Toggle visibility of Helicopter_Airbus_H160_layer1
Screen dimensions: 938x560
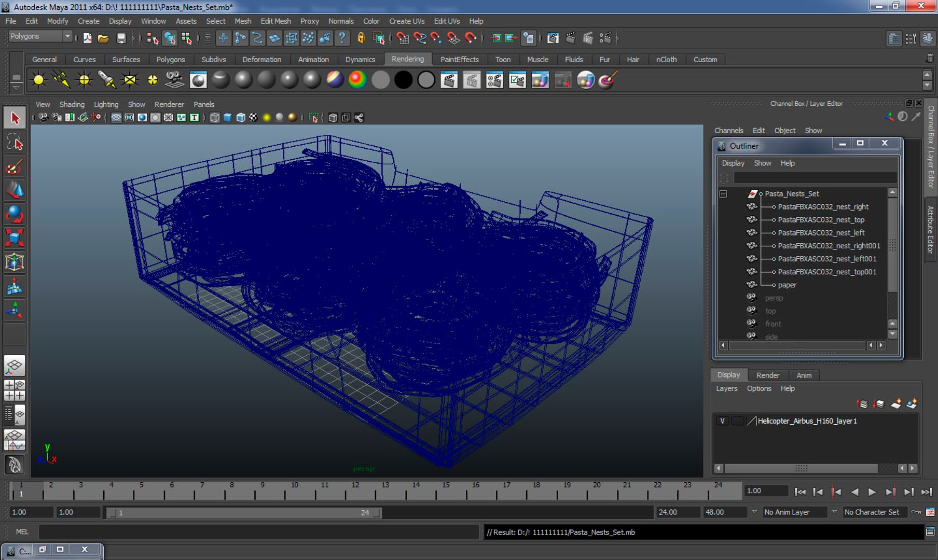pyautogui.click(x=722, y=421)
